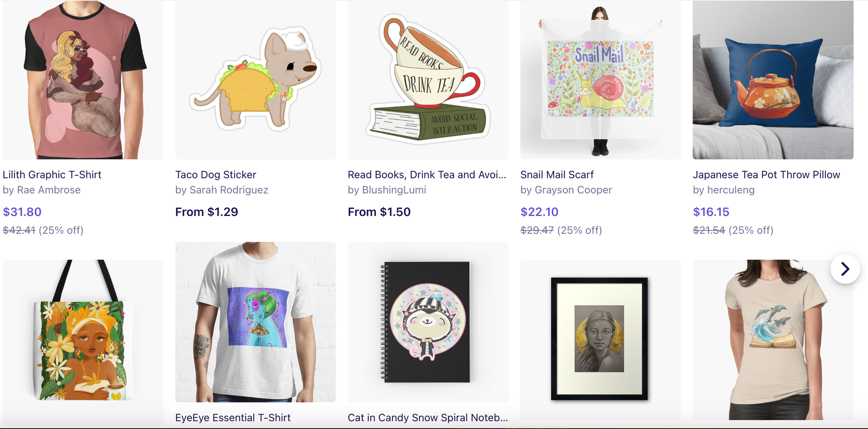Open the Lilith Graphic T-Shirt image
This screenshot has width=868, height=429.
point(83,80)
